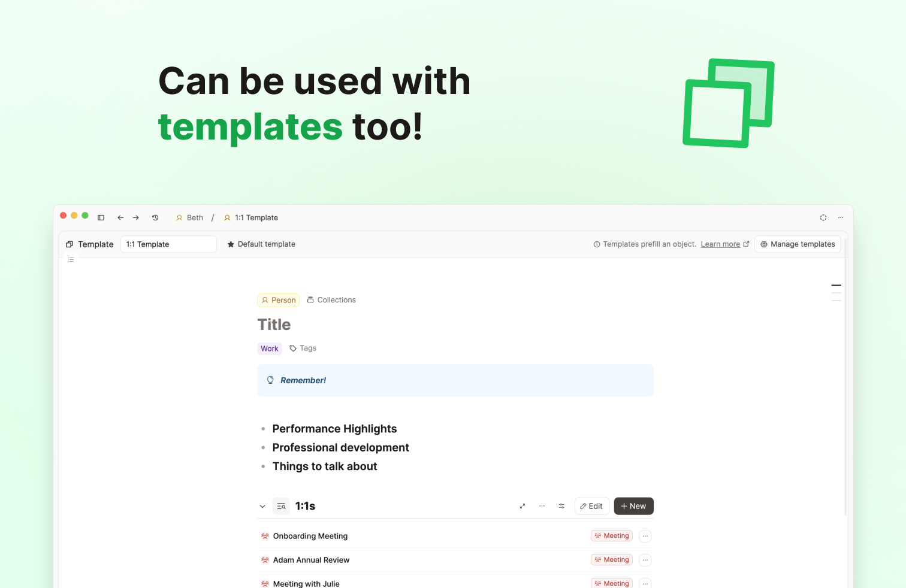
Task: Switch to the Collections tab
Action: pos(331,299)
